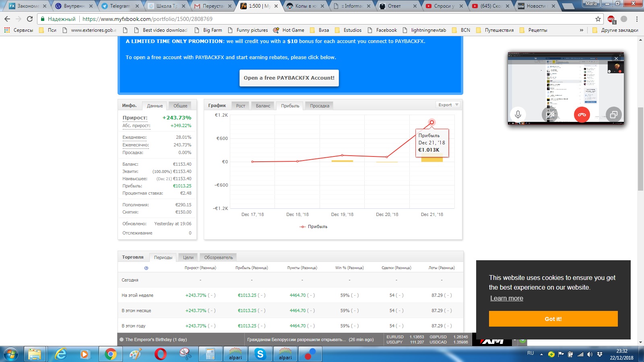Open Skype main window from call overlay
The image size is (644, 362).
614,115
